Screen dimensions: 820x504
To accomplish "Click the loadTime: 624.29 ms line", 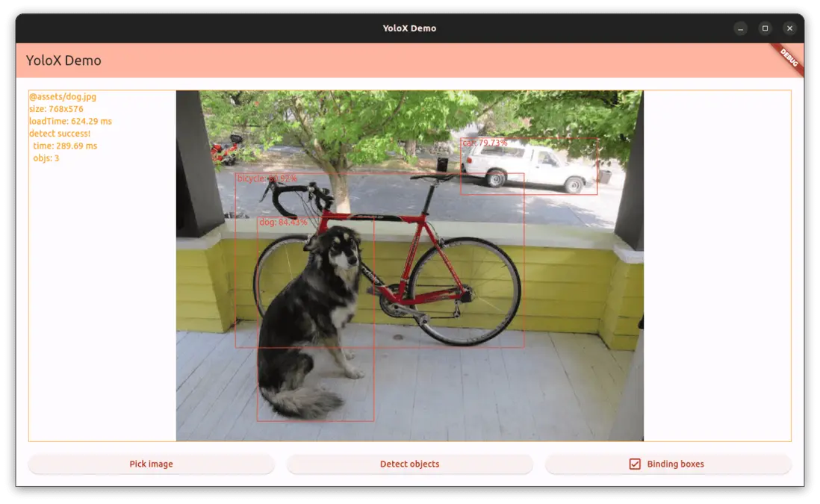I will tap(71, 121).
